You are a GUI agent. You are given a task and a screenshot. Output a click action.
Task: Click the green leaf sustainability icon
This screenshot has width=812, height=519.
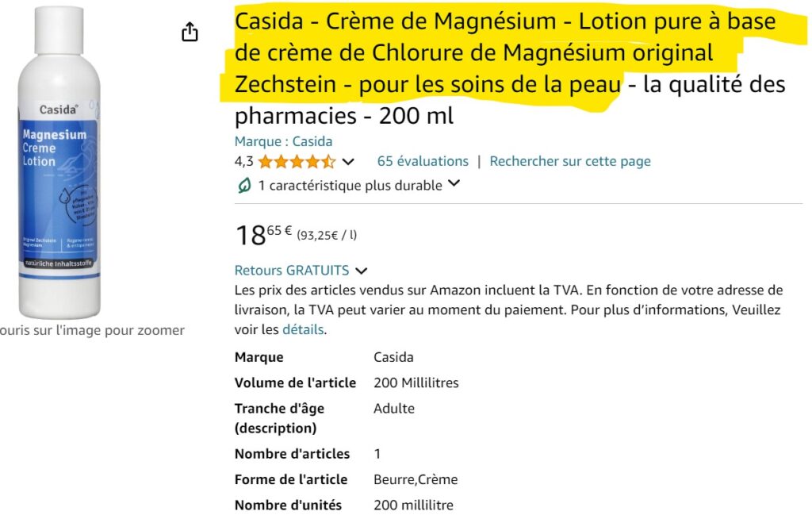tap(244, 185)
